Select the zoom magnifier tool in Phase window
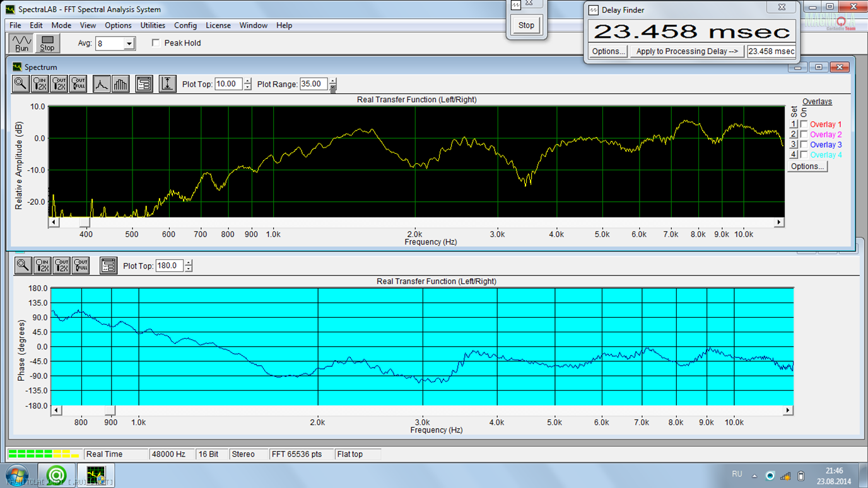 [23, 265]
